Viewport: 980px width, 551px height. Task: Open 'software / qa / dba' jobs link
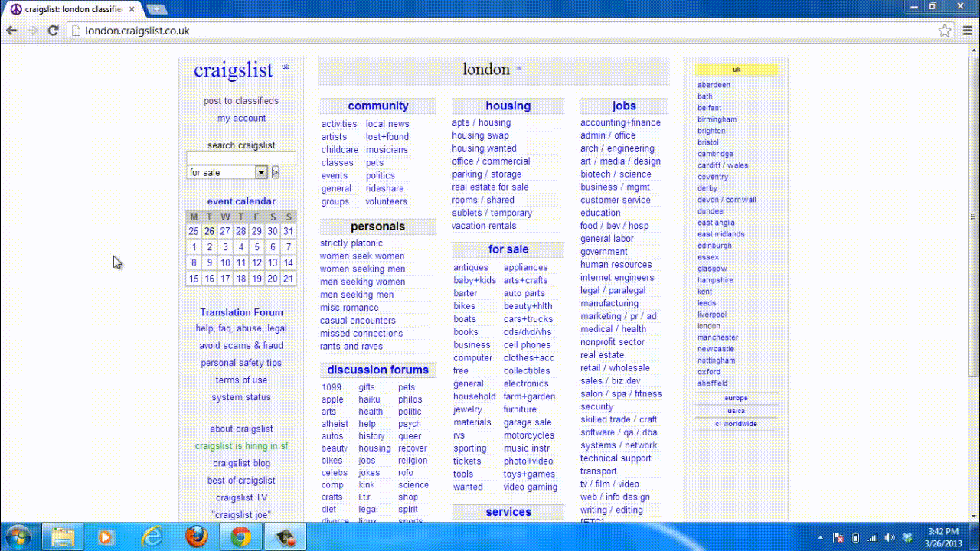point(619,432)
